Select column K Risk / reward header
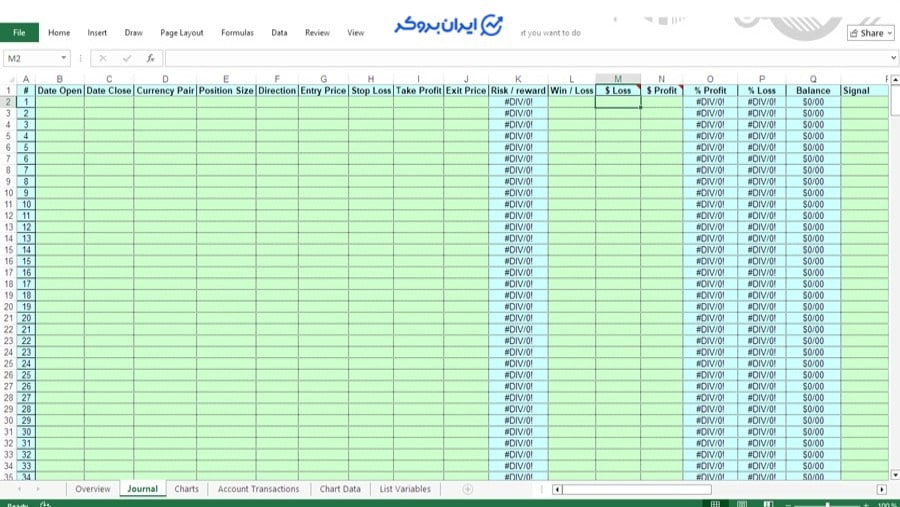Screen dimensions: 900x507 (x=518, y=79)
